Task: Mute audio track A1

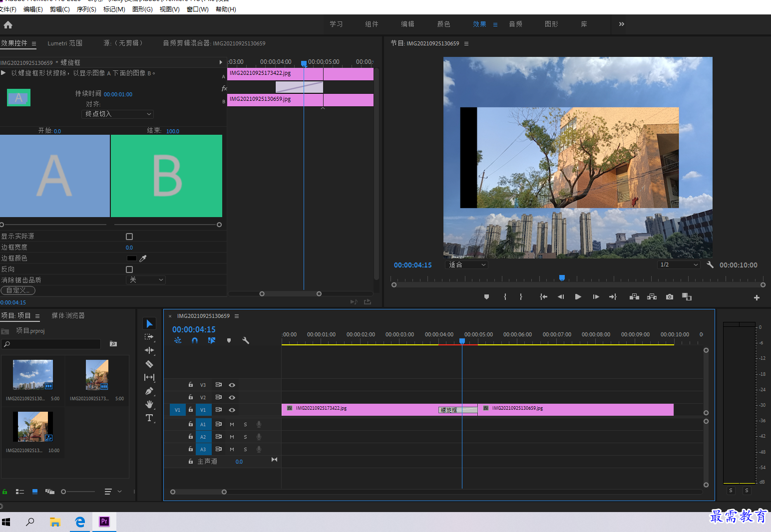Action: (232, 424)
